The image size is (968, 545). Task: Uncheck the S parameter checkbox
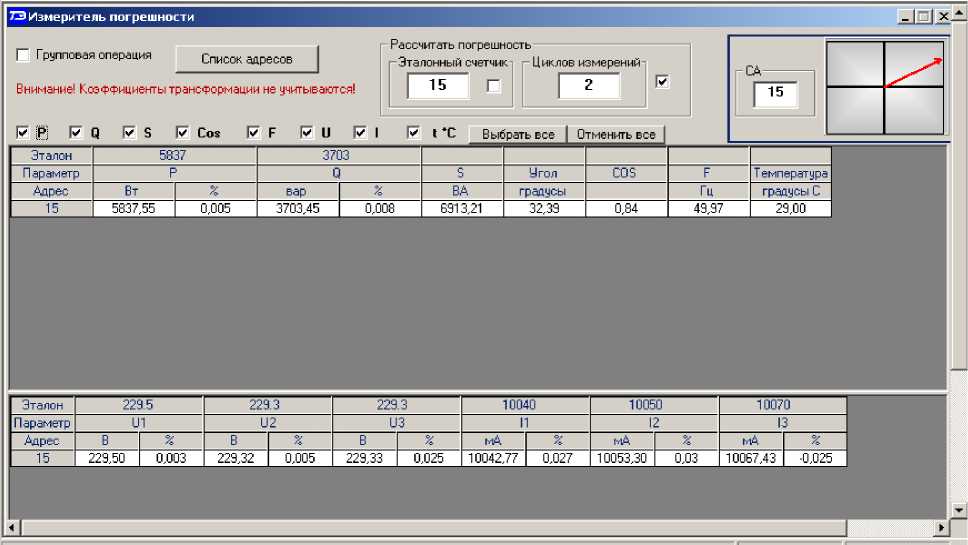click(x=129, y=132)
